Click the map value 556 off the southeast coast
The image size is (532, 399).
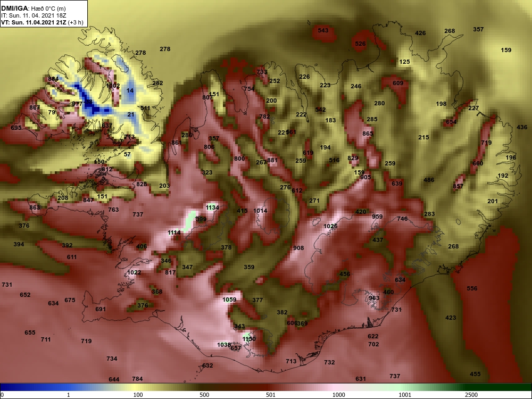tap(472, 289)
